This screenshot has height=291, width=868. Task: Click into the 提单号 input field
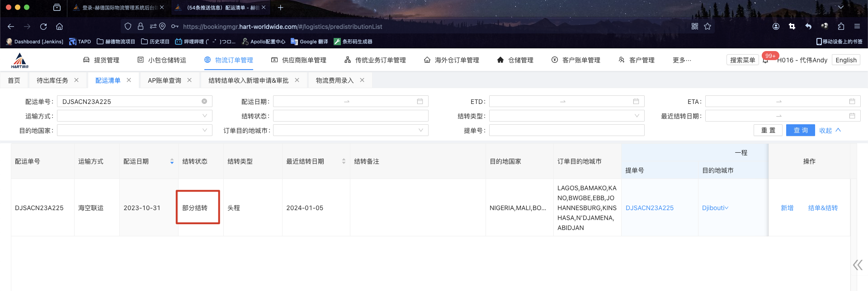[x=566, y=131]
